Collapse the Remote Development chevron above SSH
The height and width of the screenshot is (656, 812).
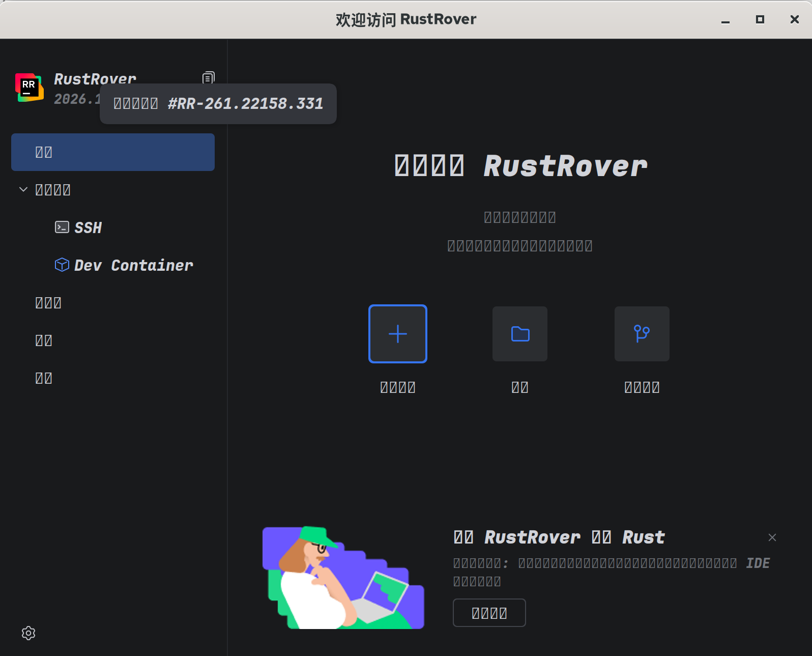point(23,189)
